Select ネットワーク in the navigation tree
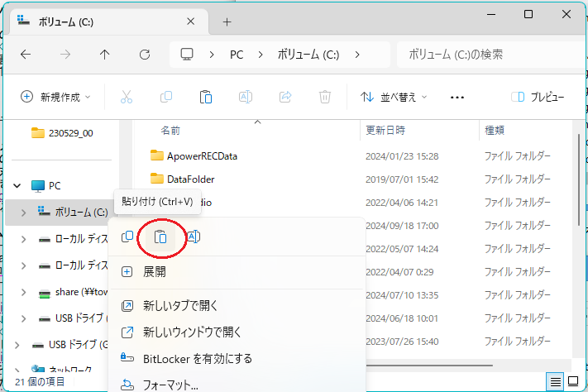 click(62, 370)
